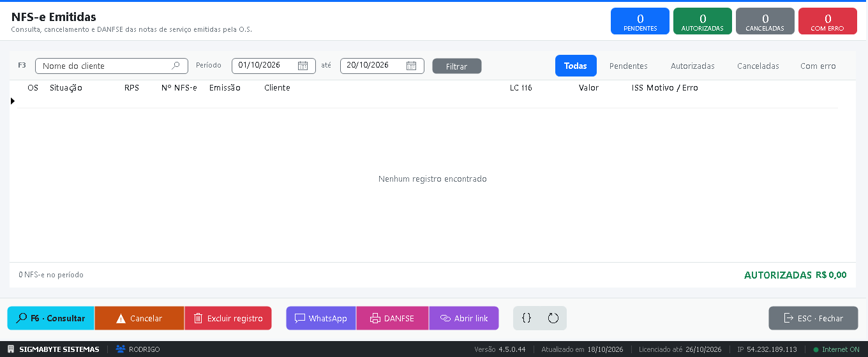
Task: Click the Nenhum registro encontrado message
Action: [x=433, y=179]
